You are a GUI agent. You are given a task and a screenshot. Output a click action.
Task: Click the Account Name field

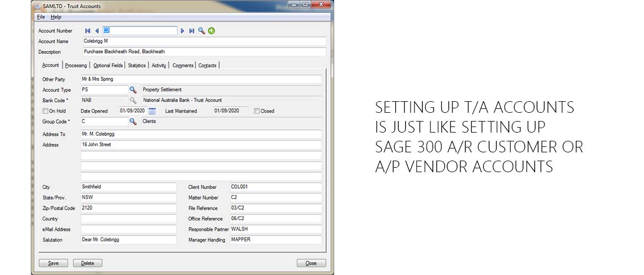204,41
